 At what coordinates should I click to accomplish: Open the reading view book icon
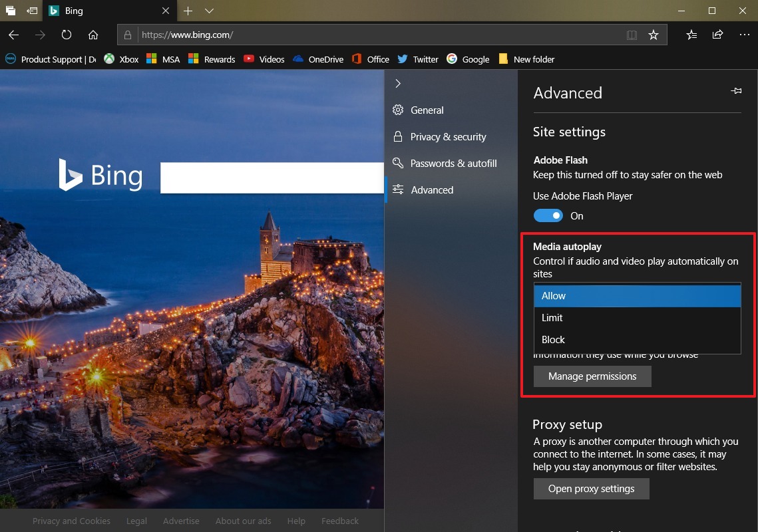point(632,35)
